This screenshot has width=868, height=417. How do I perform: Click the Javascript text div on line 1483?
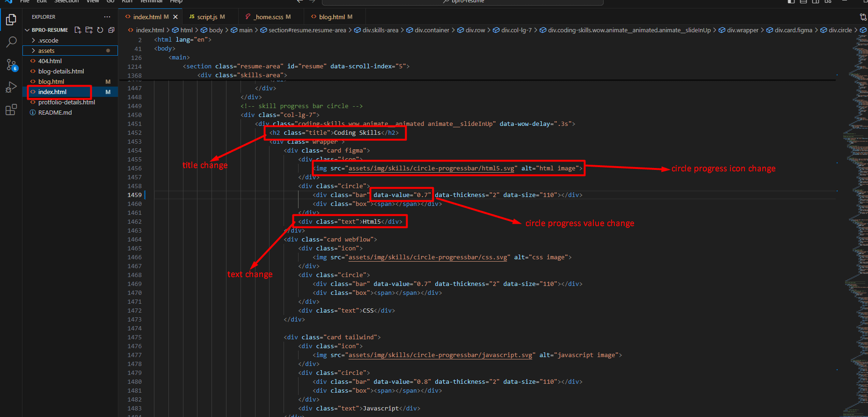click(359, 409)
